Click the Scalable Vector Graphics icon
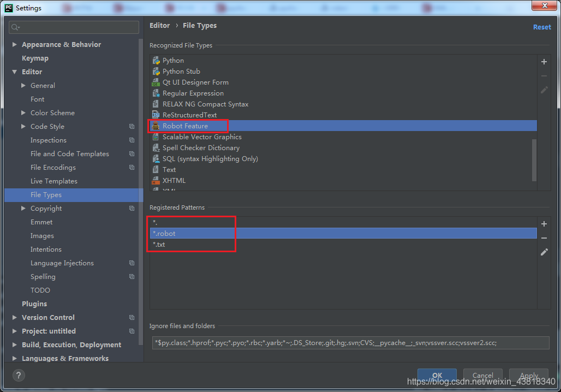Viewport: 561px width, 392px height. pyautogui.click(x=156, y=136)
